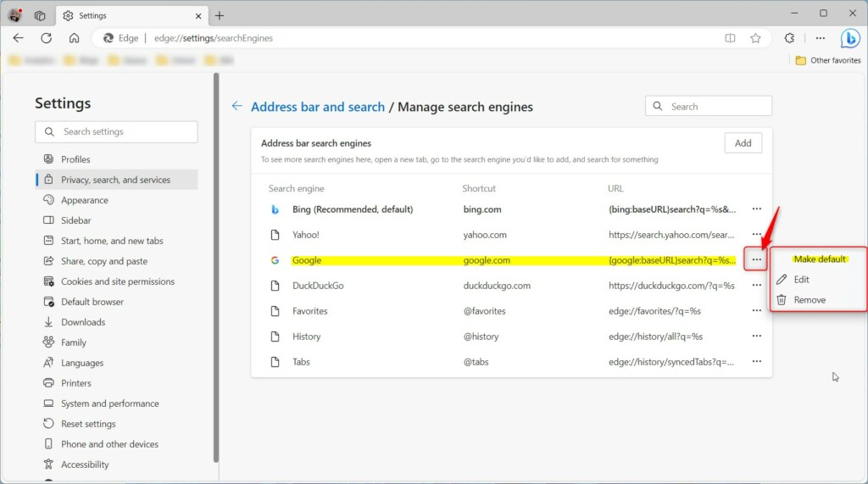Open the Bing Copilot sidebar icon
This screenshot has width=868, height=484.
click(850, 38)
